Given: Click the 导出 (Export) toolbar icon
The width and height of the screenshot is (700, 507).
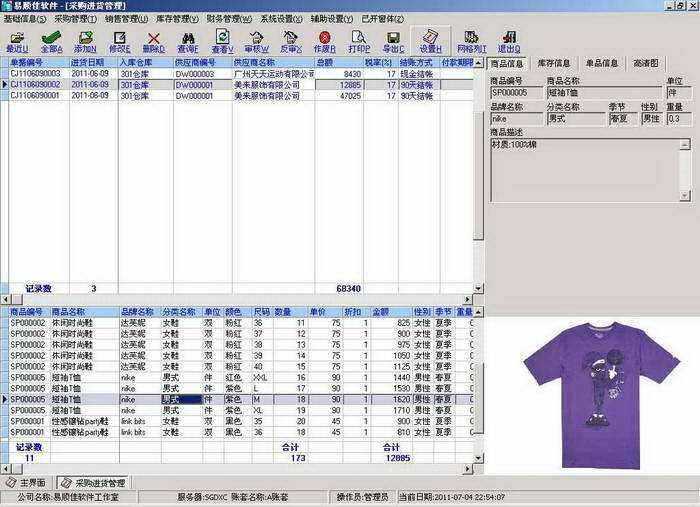Looking at the screenshot, I should (x=394, y=42).
